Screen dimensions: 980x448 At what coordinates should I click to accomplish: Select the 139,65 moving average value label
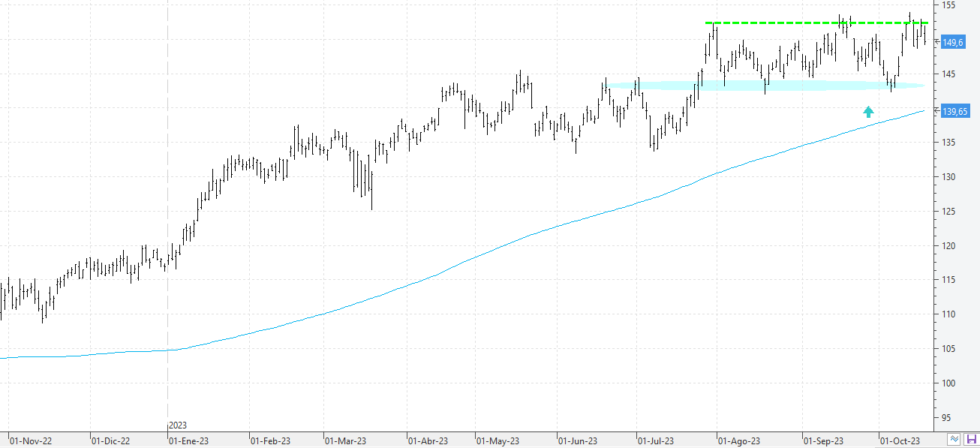[955, 111]
